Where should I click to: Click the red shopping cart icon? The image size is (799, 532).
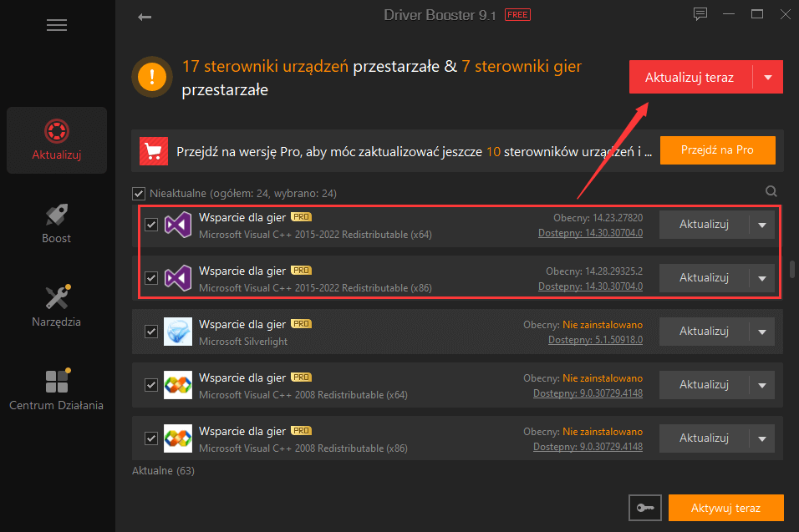(154, 151)
